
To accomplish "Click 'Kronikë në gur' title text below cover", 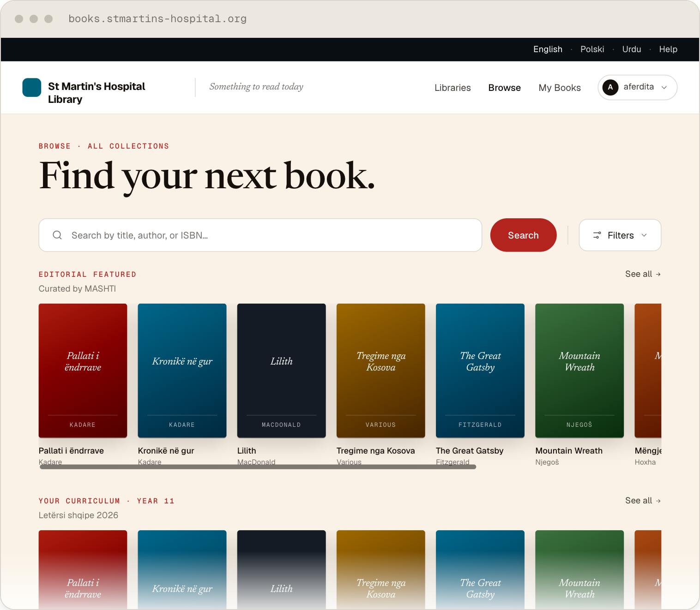I will pyautogui.click(x=166, y=451).
